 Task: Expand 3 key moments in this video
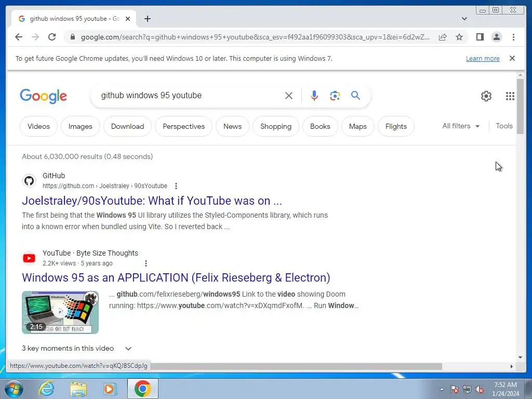pyautogui.click(x=77, y=349)
